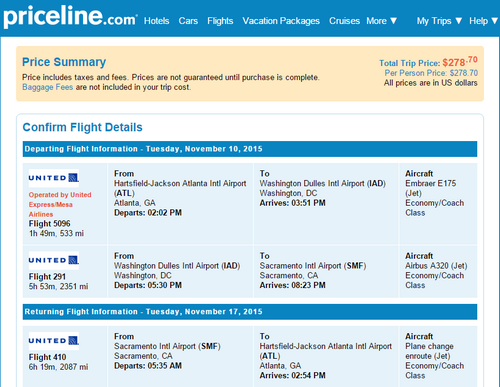Open the Baggage Fees link
The width and height of the screenshot is (500, 387).
pyautogui.click(x=47, y=87)
